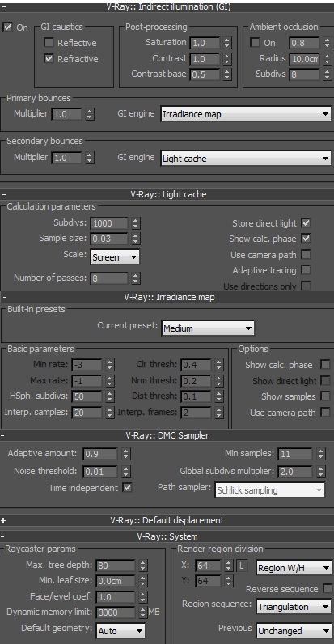Click Dynamic memory limit field
This screenshot has height=644, width=334.
coord(116,612)
